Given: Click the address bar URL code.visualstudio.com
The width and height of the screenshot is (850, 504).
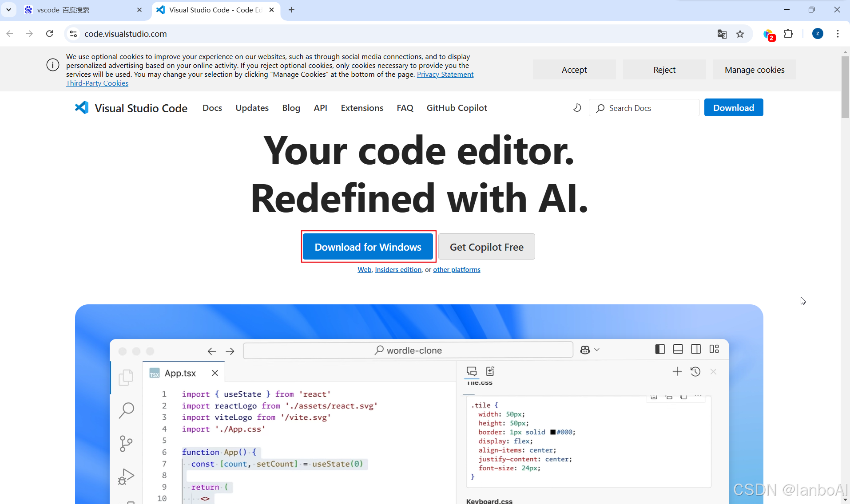Looking at the screenshot, I should point(126,34).
